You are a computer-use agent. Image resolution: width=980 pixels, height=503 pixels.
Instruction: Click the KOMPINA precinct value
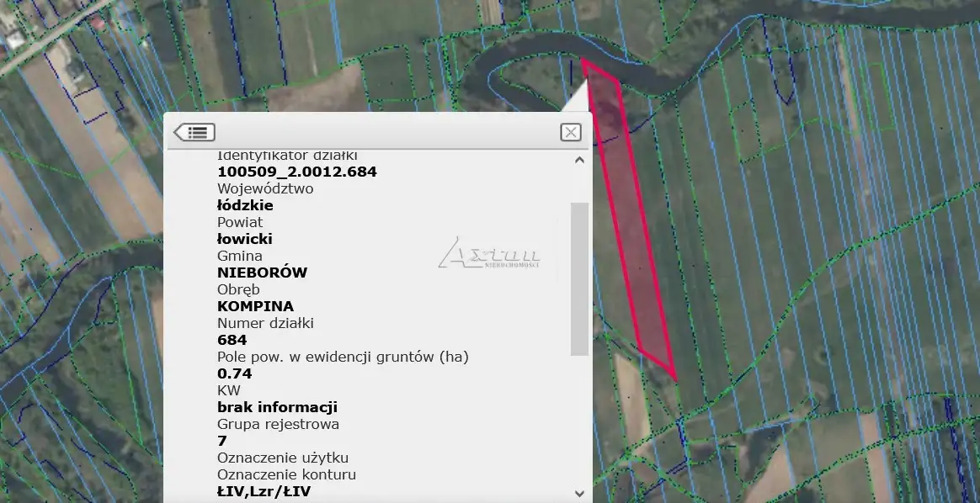pyautogui.click(x=255, y=306)
